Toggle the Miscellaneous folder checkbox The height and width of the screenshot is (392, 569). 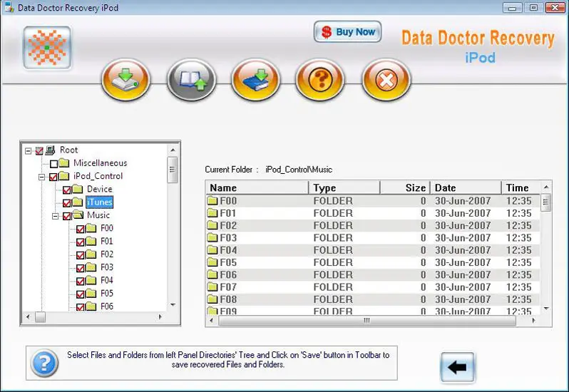[x=54, y=163]
